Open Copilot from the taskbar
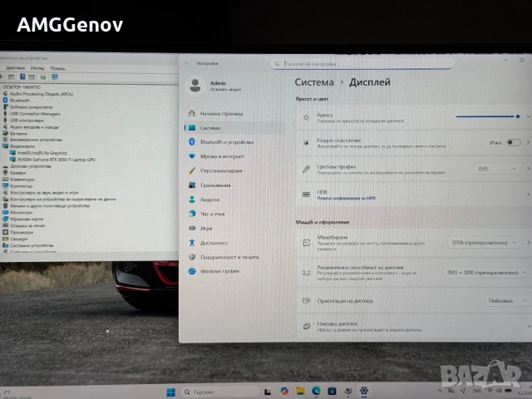 (x=284, y=392)
